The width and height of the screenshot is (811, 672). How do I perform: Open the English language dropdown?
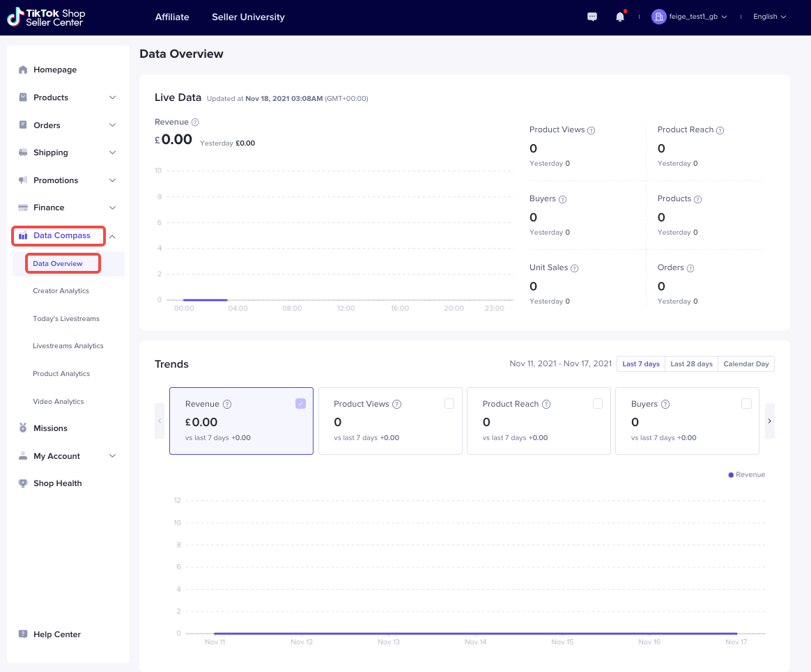point(769,17)
